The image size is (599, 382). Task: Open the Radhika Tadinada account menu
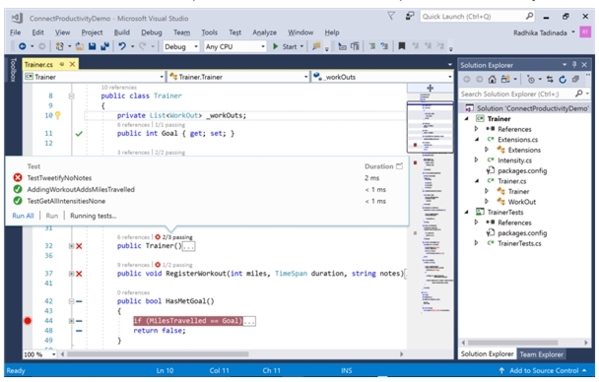point(544,32)
